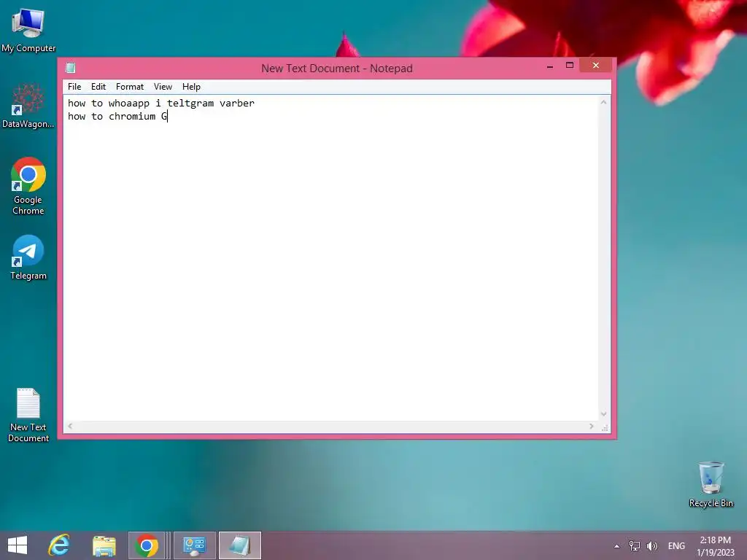Click the horizontal scrollbar left arrow
This screenshot has width=747, height=560.
[x=70, y=426]
